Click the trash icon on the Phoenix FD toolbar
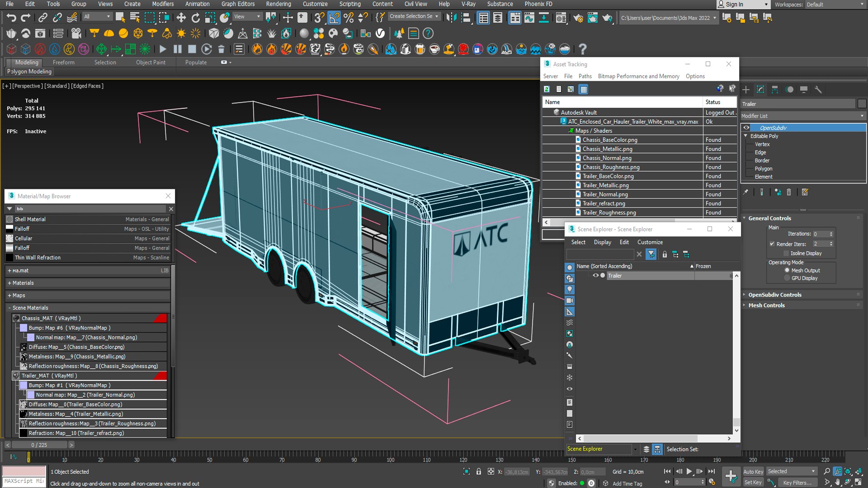868x488 pixels. pyautogui.click(x=221, y=49)
